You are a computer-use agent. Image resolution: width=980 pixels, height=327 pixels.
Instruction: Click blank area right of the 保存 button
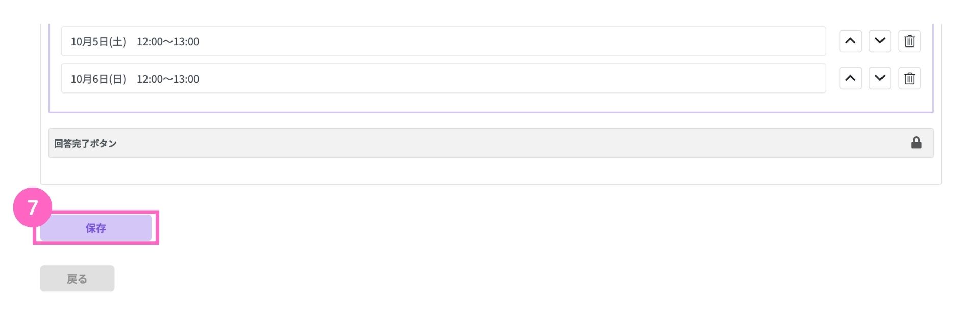pyautogui.click(x=510, y=228)
